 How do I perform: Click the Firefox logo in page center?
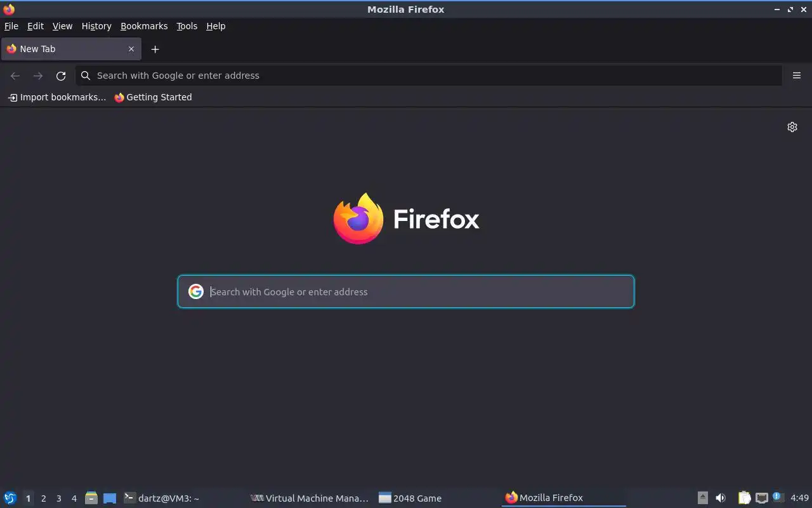[406, 218]
